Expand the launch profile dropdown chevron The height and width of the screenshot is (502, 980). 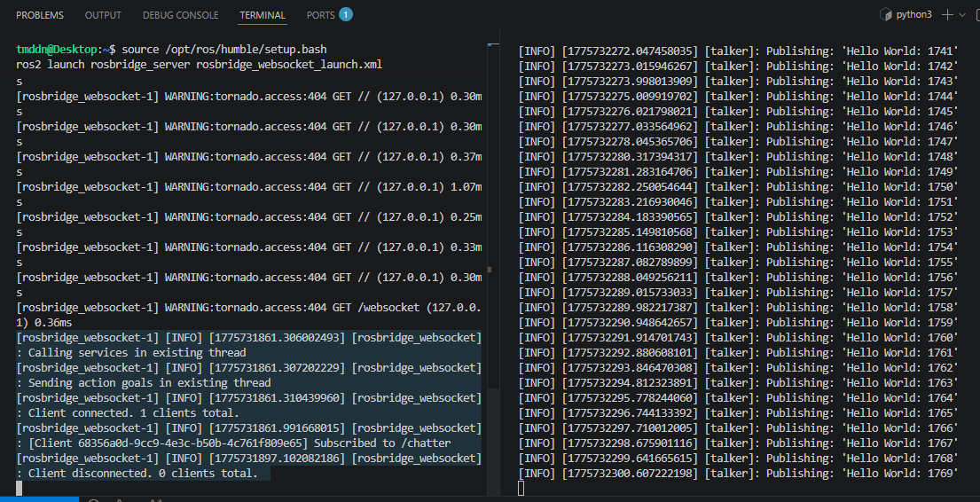coord(962,14)
